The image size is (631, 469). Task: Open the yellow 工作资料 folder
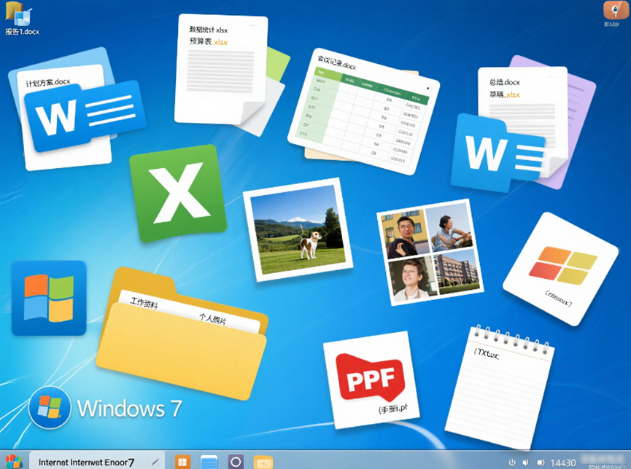point(182,334)
